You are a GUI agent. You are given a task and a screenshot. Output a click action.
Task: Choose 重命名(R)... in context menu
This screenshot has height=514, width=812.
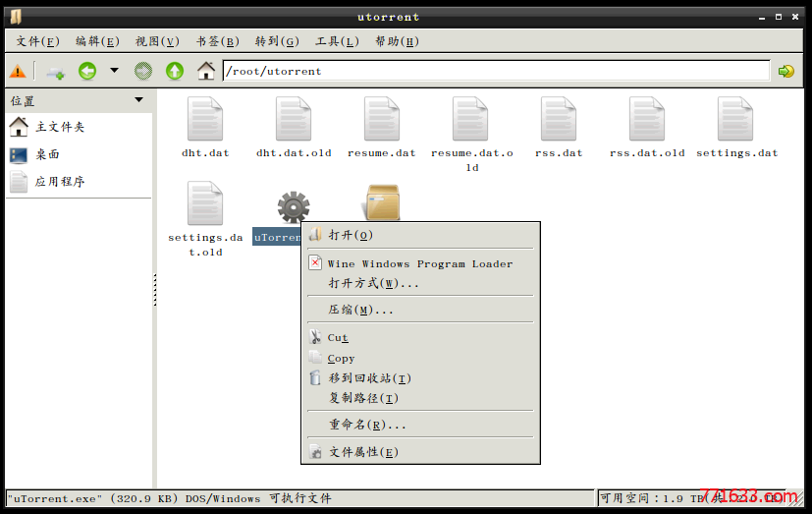[420, 425]
